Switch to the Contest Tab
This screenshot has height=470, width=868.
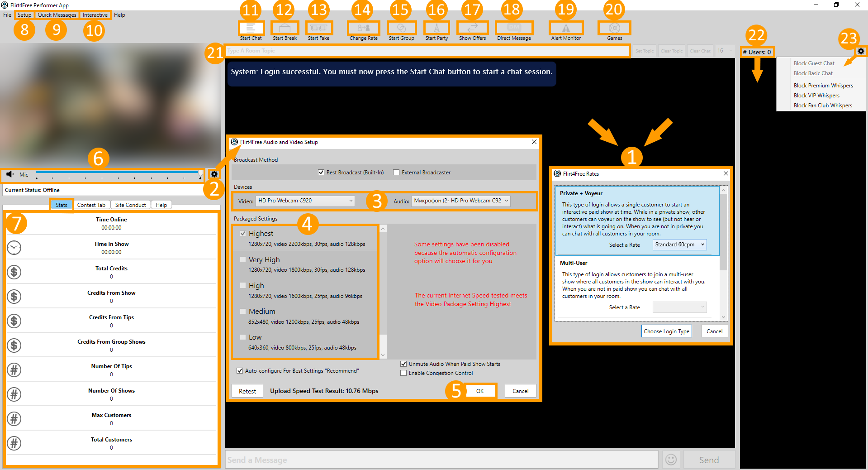coord(91,205)
